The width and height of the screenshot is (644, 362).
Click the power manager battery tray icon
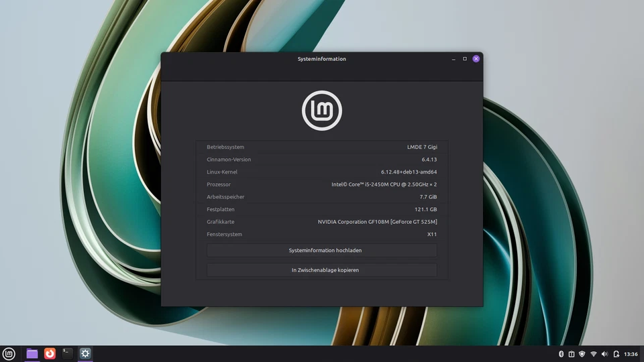click(x=616, y=354)
